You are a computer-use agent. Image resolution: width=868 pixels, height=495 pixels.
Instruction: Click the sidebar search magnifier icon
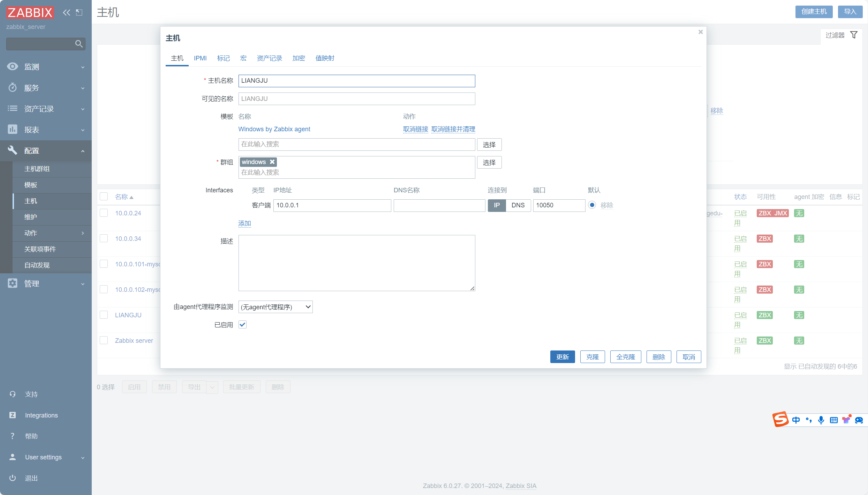pyautogui.click(x=79, y=44)
